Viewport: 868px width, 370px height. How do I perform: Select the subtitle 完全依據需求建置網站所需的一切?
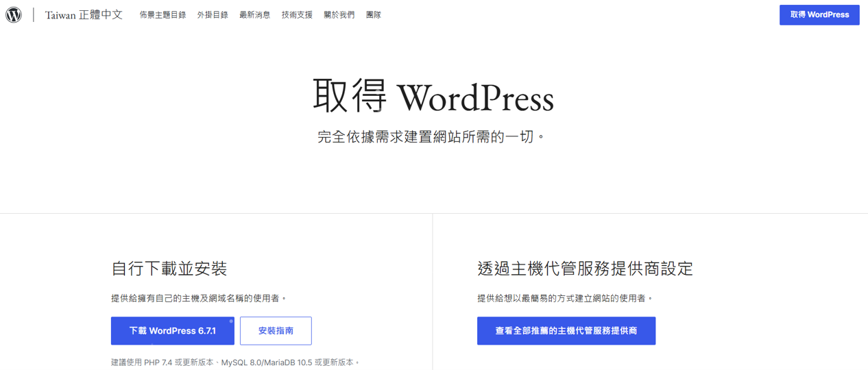click(x=432, y=137)
